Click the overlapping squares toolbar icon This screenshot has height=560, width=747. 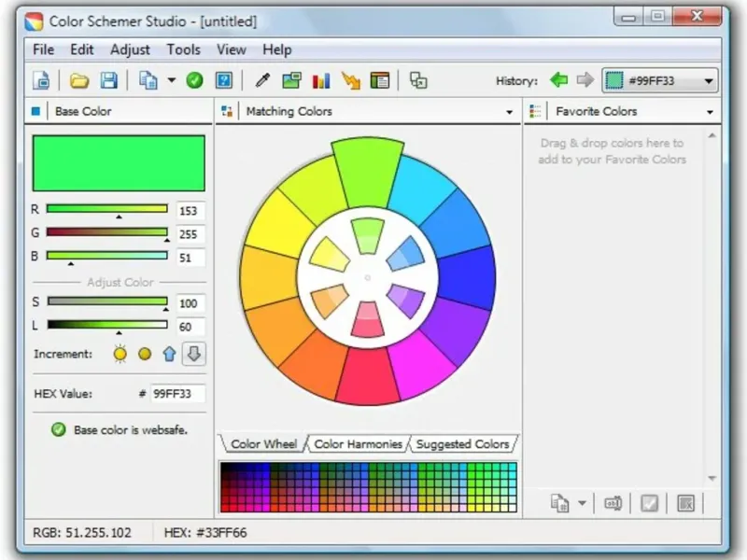point(418,80)
